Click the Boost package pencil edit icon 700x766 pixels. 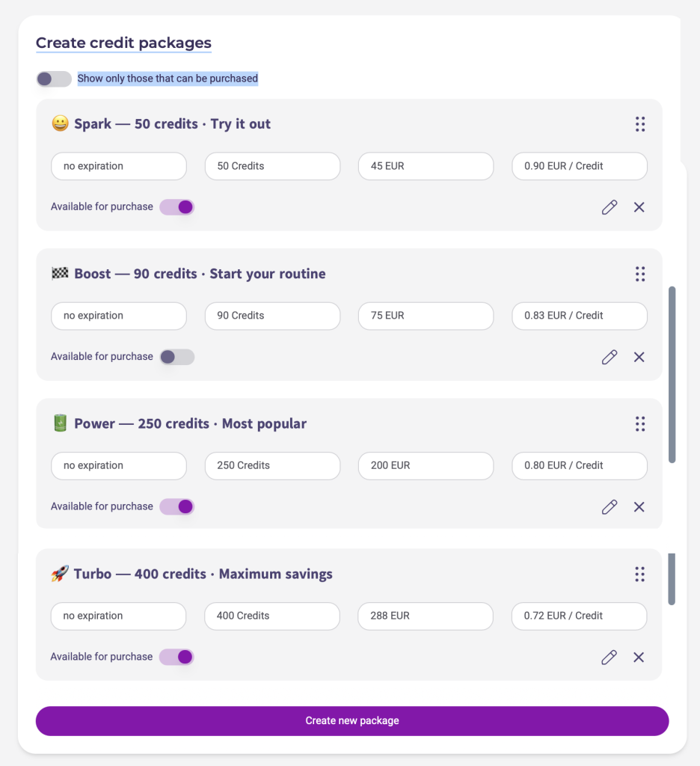(610, 357)
